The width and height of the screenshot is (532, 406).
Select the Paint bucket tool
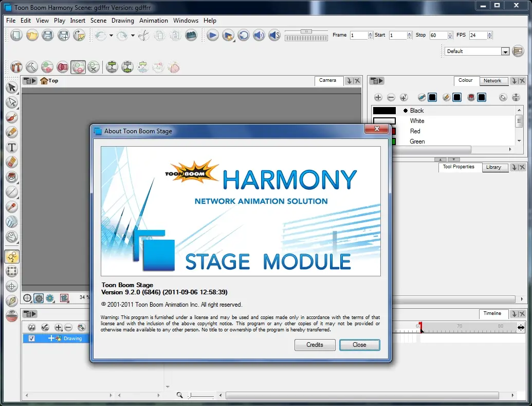(x=12, y=177)
